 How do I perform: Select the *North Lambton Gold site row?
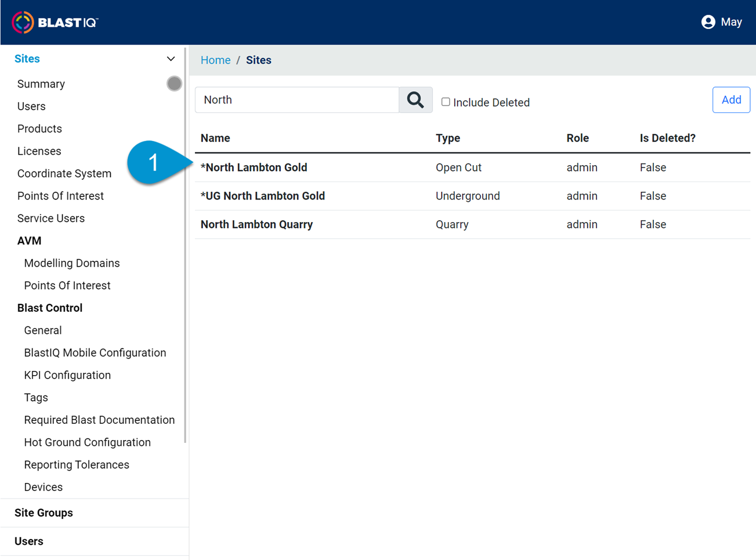pyautogui.click(x=472, y=168)
